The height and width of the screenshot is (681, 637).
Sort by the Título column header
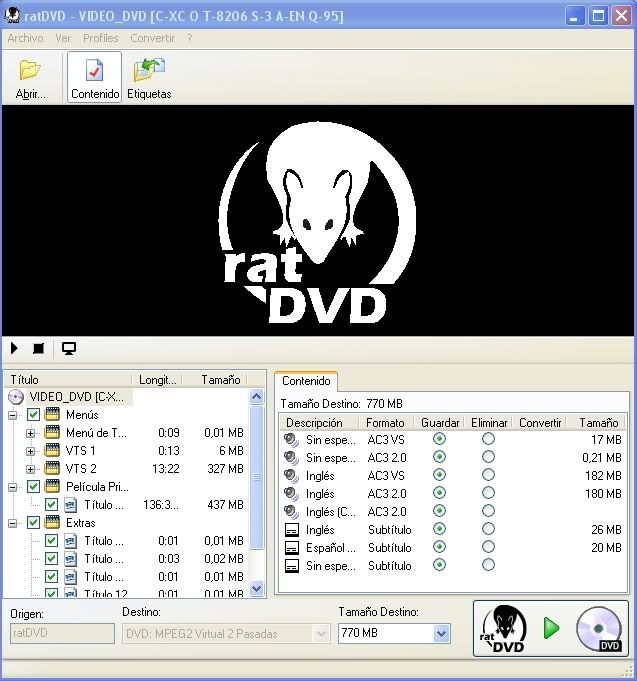point(68,380)
